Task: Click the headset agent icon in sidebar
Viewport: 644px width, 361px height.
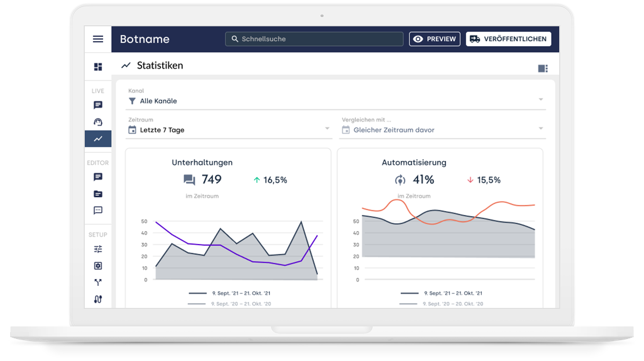Action: tap(98, 122)
